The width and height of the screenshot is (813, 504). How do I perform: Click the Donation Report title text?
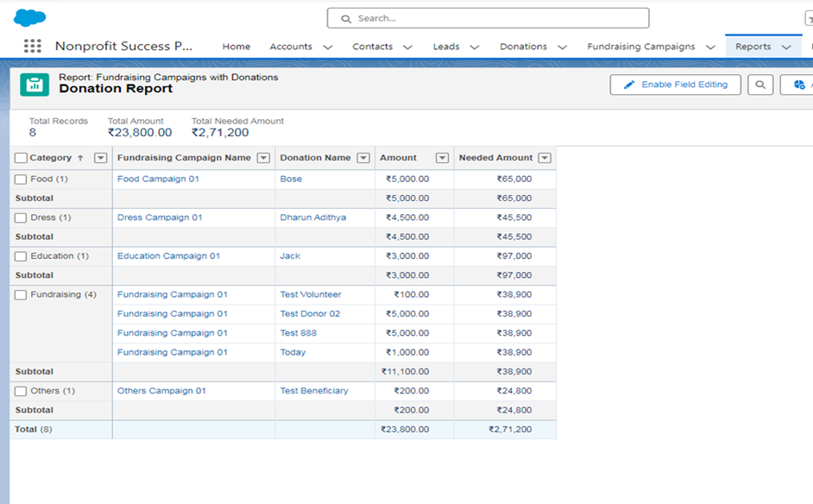pos(116,89)
